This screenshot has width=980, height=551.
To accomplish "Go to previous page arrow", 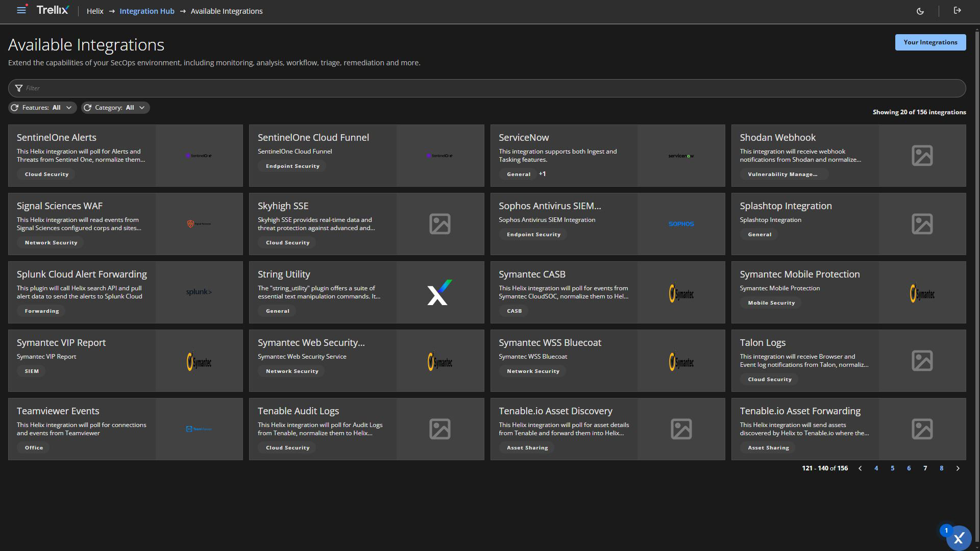I will point(860,468).
